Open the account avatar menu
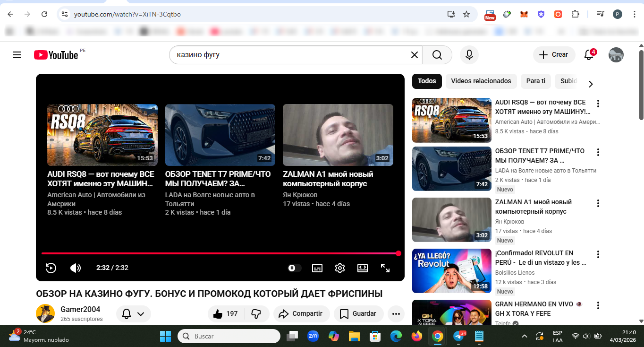 [x=616, y=55]
